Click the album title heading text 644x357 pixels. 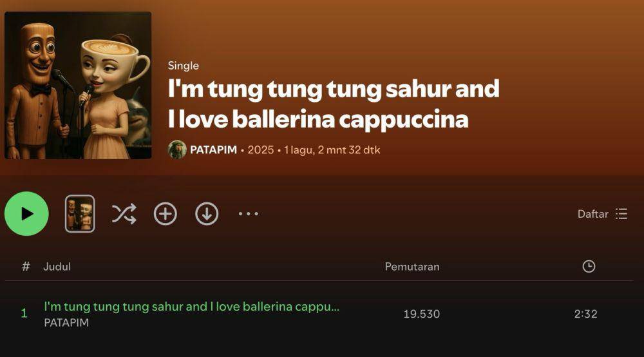pyautogui.click(x=334, y=104)
